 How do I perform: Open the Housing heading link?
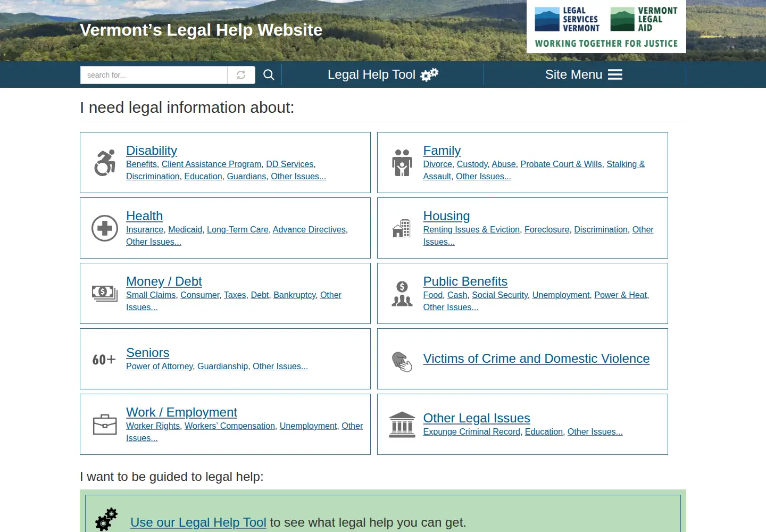(446, 216)
